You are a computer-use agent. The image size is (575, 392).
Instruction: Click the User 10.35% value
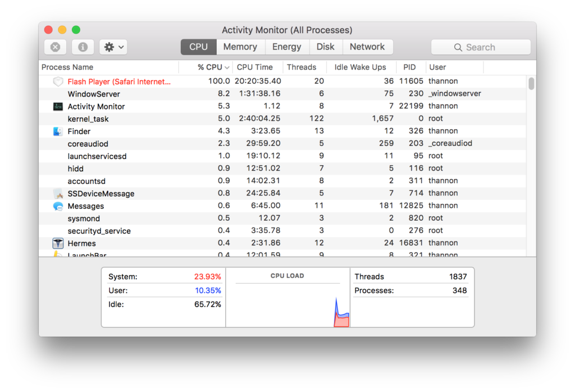[x=208, y=291]
